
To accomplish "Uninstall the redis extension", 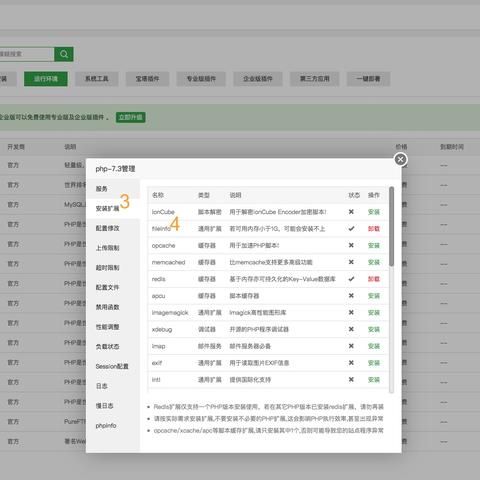I will (x=374, y=279).
